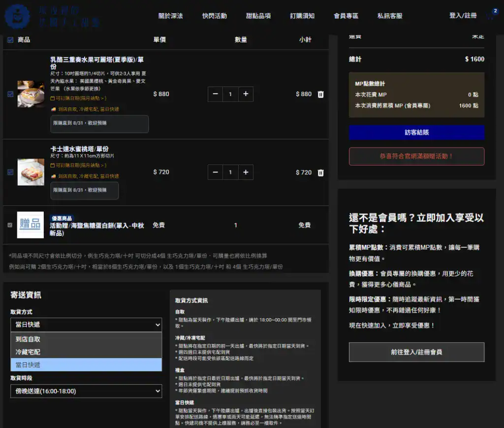Delete the 乳酪三重奏水果可麗塔 item with trash icon

[x=320, y=94]
